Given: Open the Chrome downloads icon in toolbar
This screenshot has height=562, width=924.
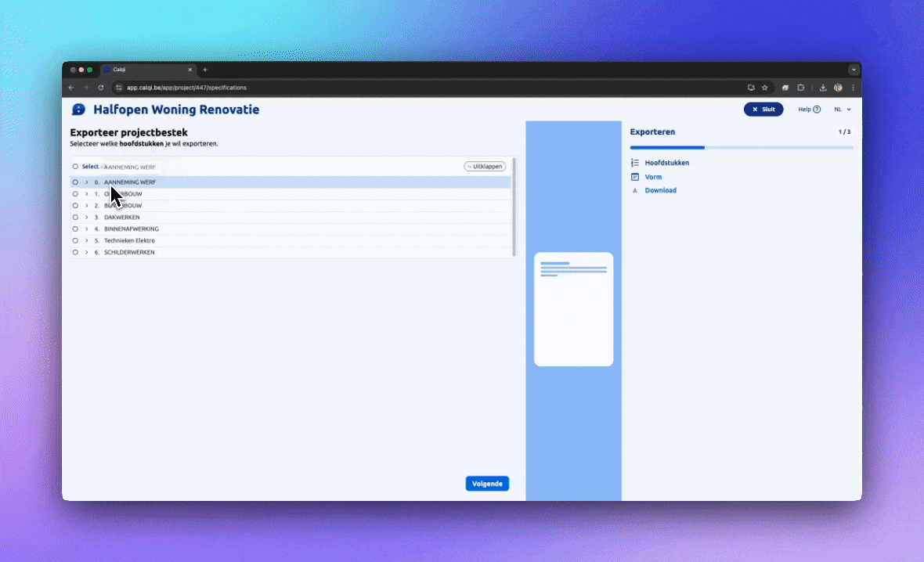Looking at the screenshot, I should [823, 88].
